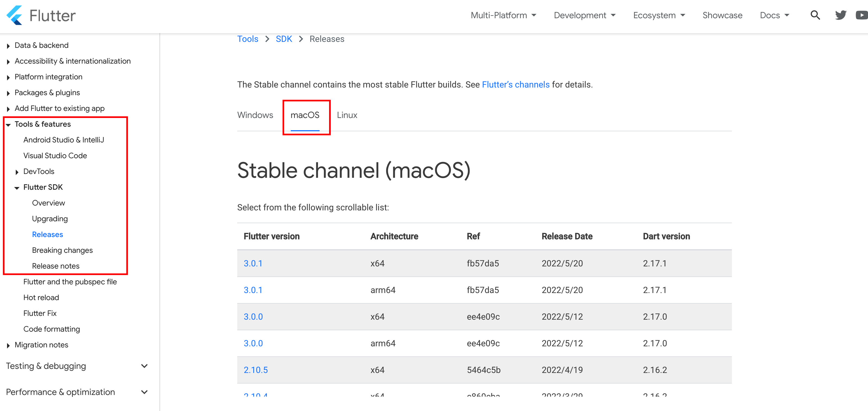Click the Tools breadcrumb link
This screenshot has width=868, height=411.
248,39
